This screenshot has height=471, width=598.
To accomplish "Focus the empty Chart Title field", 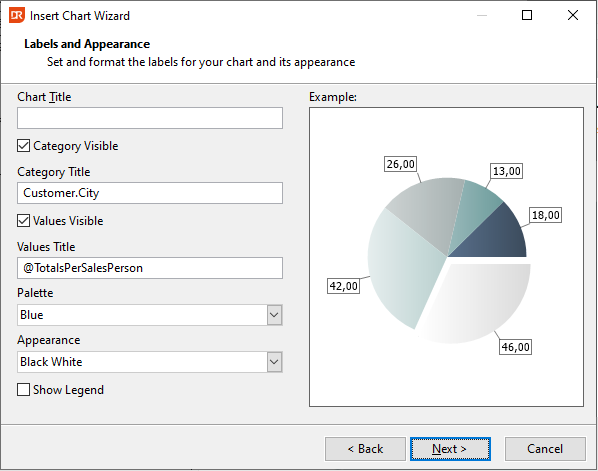I will pyautogui.click(x=150, y=118).
